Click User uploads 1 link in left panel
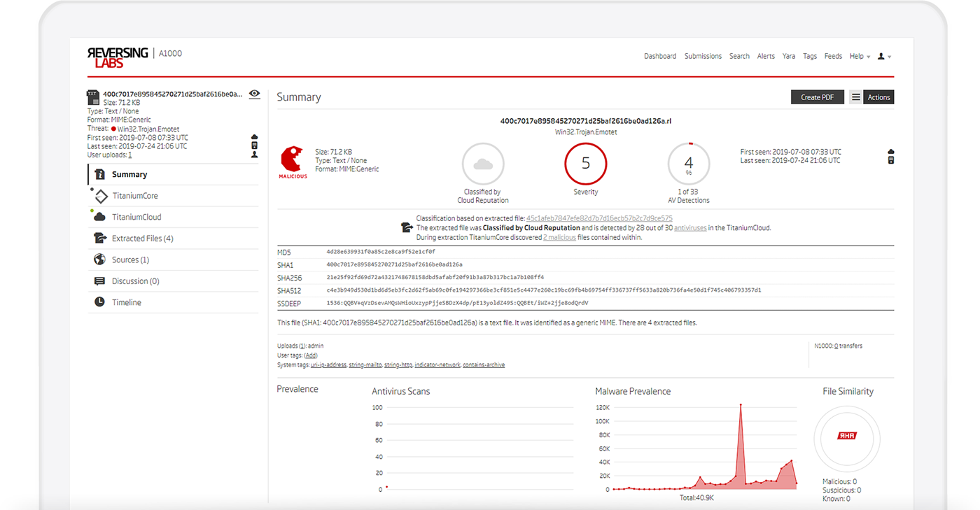Screen dimensions: 980x510 [x=129, y=155]
